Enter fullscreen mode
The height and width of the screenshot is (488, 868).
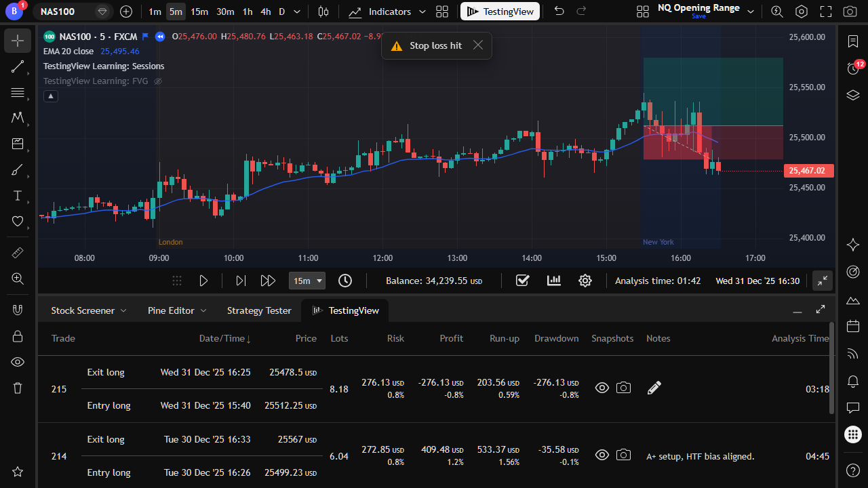coord(825,12)
